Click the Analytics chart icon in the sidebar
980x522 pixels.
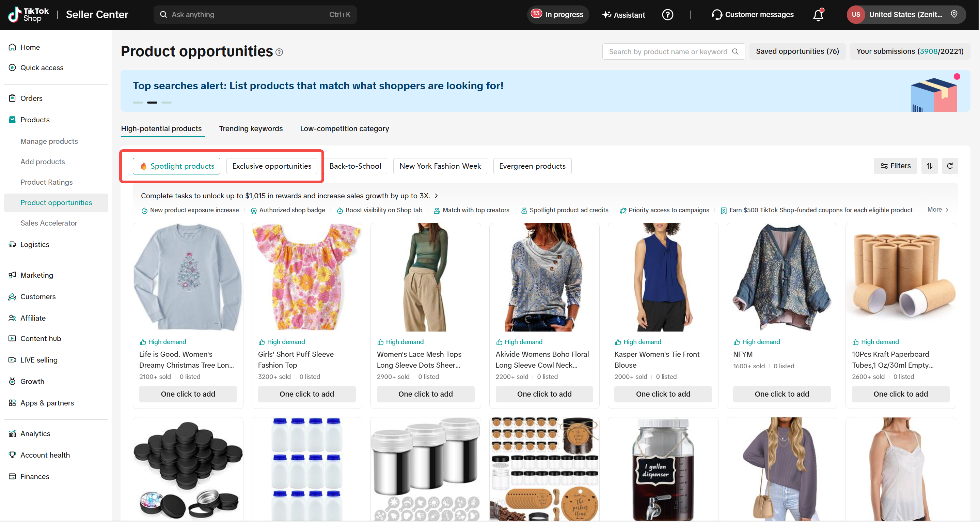coord(12,434)
